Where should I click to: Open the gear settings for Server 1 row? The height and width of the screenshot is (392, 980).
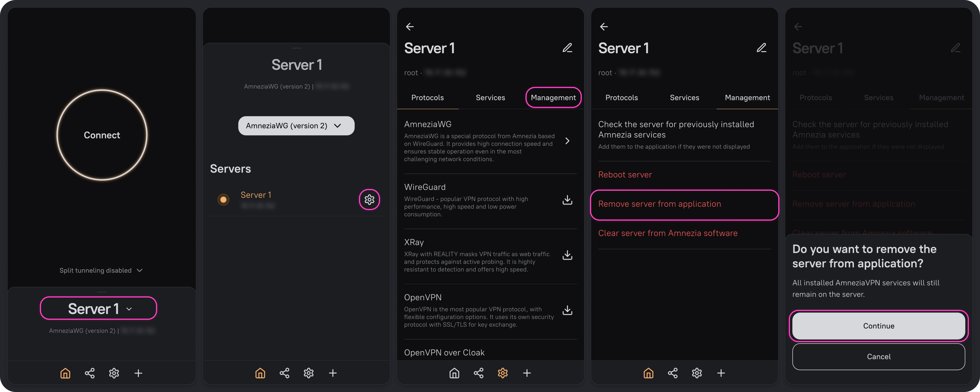369,200
